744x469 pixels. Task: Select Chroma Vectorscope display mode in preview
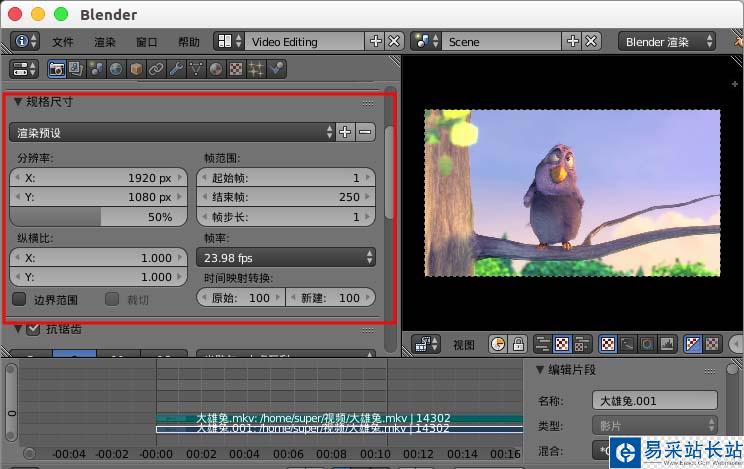tap(647, 344)
